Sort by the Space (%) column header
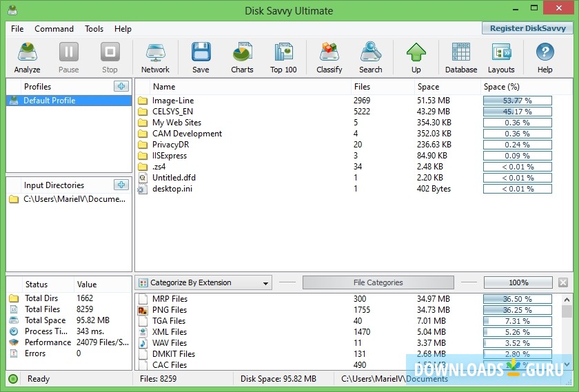Viewport: 579px width, 392px height. click(526, 87)
